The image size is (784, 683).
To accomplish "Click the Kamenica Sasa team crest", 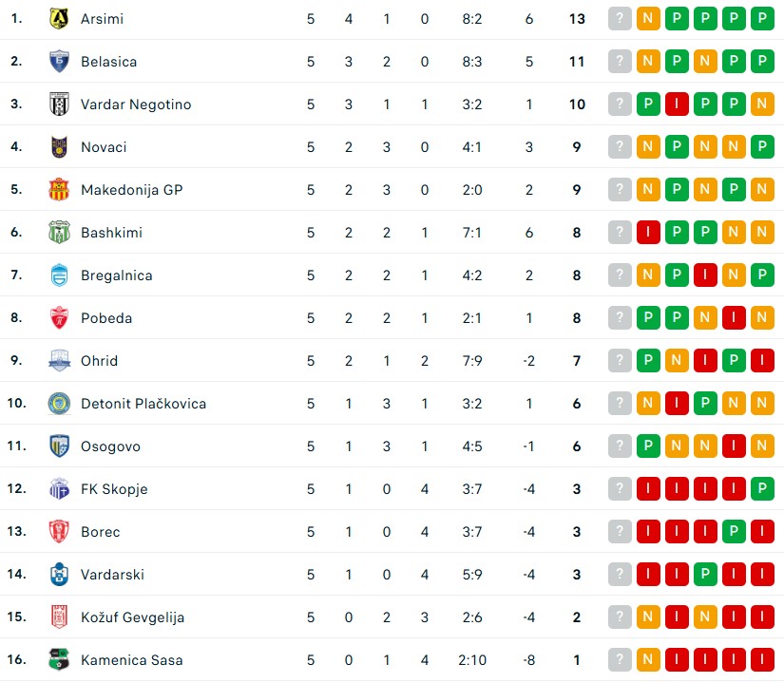I will (x=59, y=660).
